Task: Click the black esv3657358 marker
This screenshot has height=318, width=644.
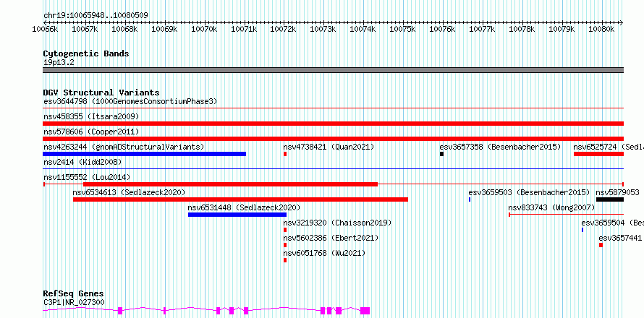Action: pos(441,154)
